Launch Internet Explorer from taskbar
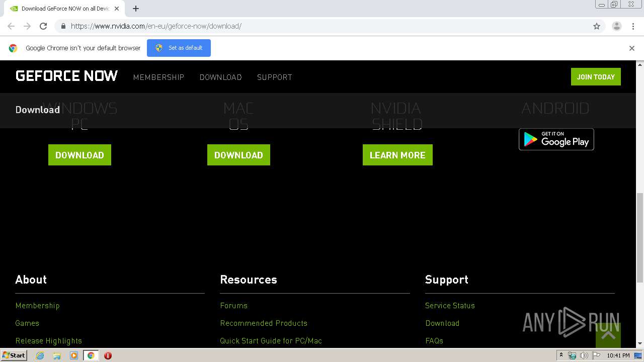Image resolution: width=644 pixels, height=362 pixels. 40,355
